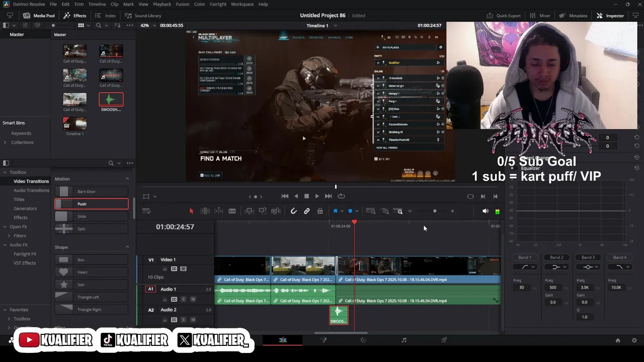Image resolution: width=644 pixels, height=362 pixels.
Task: Mute audio with the speaker icon
Action: tap(486, 211)
